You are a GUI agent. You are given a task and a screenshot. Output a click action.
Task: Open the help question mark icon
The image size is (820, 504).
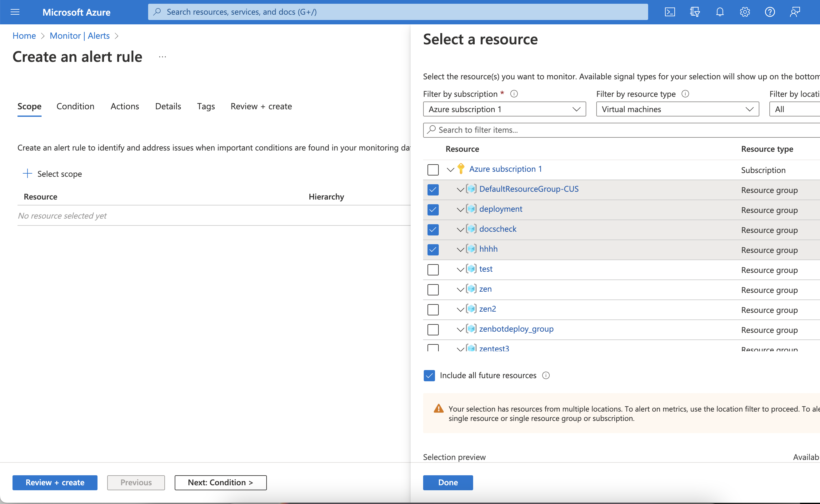[770, 12]
